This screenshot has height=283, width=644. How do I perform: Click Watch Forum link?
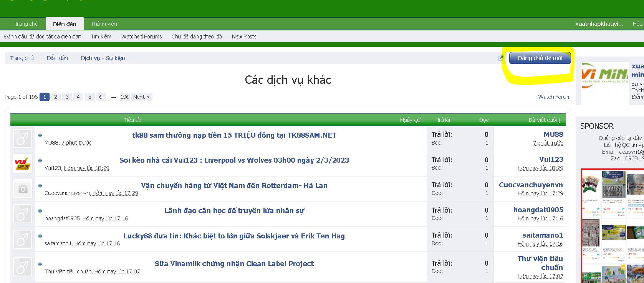pos(554,97)
